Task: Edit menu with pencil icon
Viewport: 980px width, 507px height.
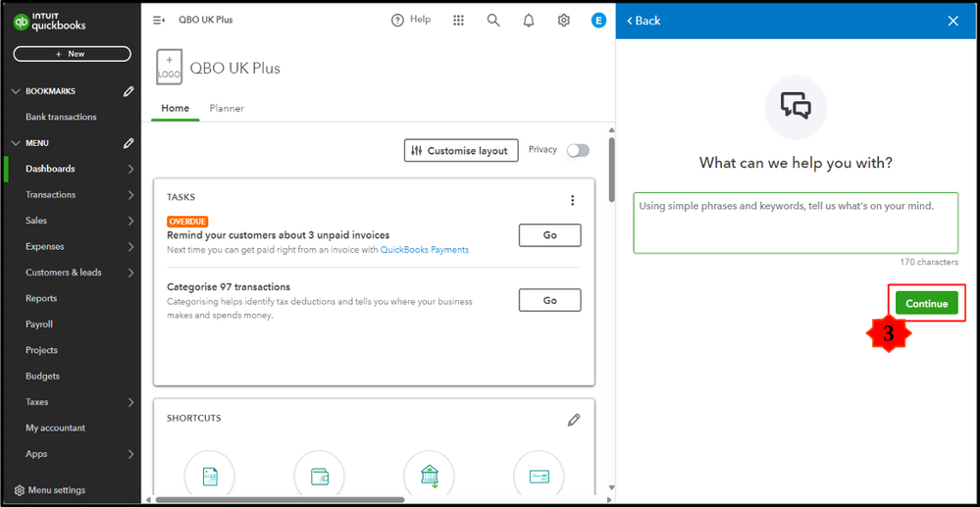Action: [129, 143]
